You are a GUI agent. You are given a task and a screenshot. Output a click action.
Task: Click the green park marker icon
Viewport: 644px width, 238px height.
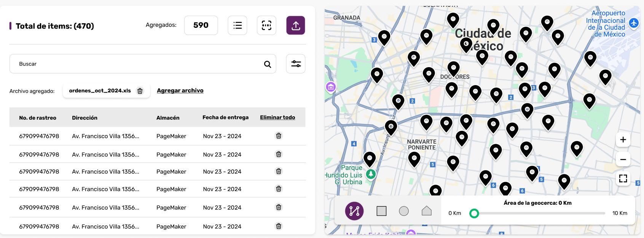(x=371, y=174)
